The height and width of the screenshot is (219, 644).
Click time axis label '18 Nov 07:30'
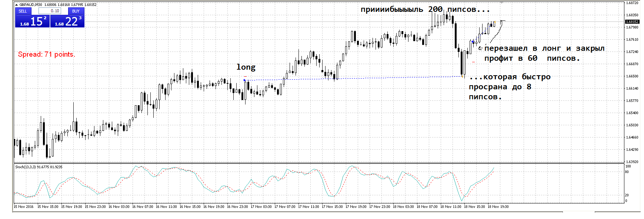pyautogui.click(x=427, y=207)
